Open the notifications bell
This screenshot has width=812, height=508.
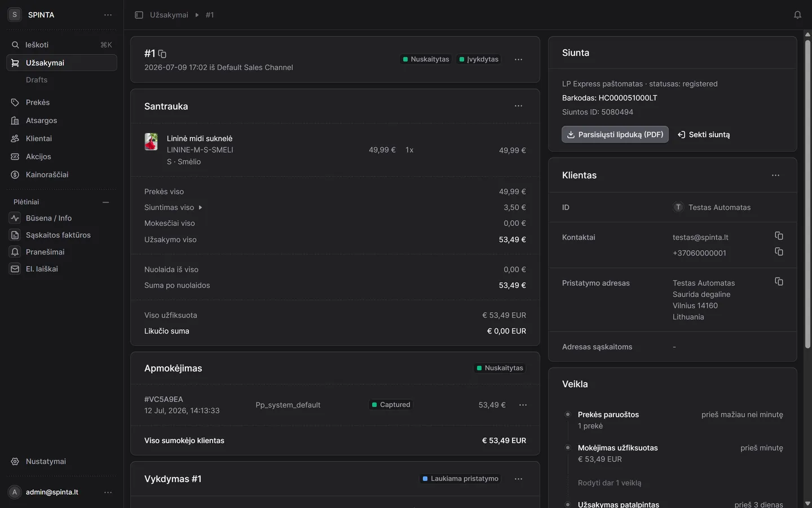[797, 15]
